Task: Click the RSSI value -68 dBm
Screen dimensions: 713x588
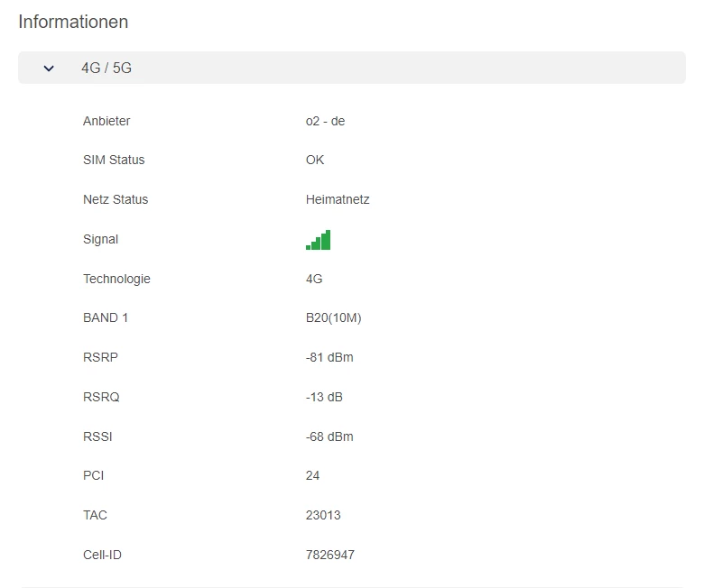Action: point(329,436)
